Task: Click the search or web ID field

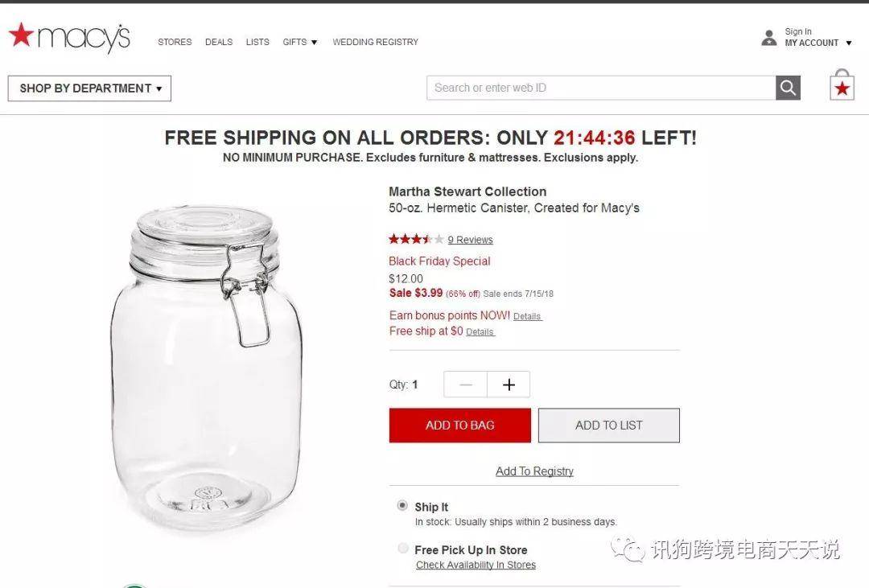Action: coord(601,88)
